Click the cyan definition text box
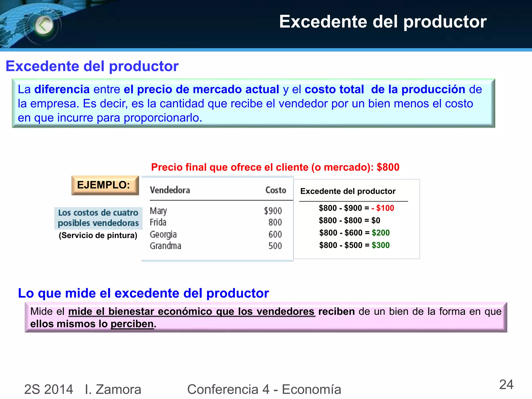Viewport: 532px width, 399px height. pyautogui.click(x=254, y=103)
